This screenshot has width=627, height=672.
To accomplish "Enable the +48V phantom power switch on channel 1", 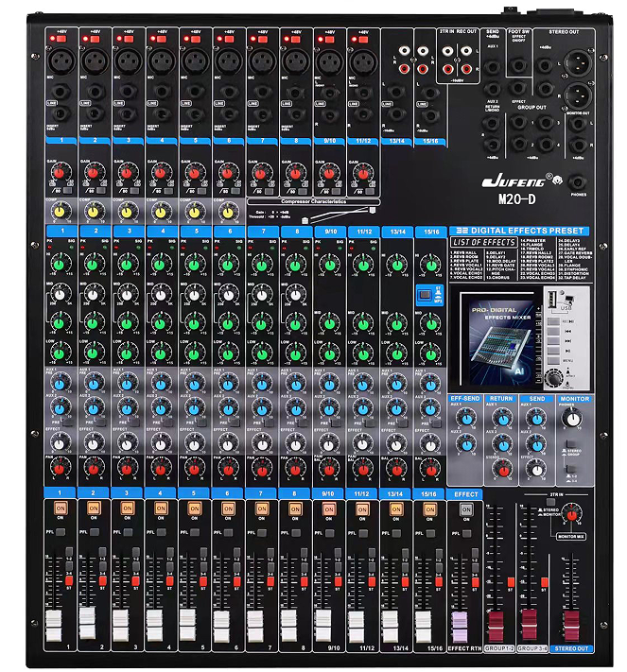I will pos(56,40).
